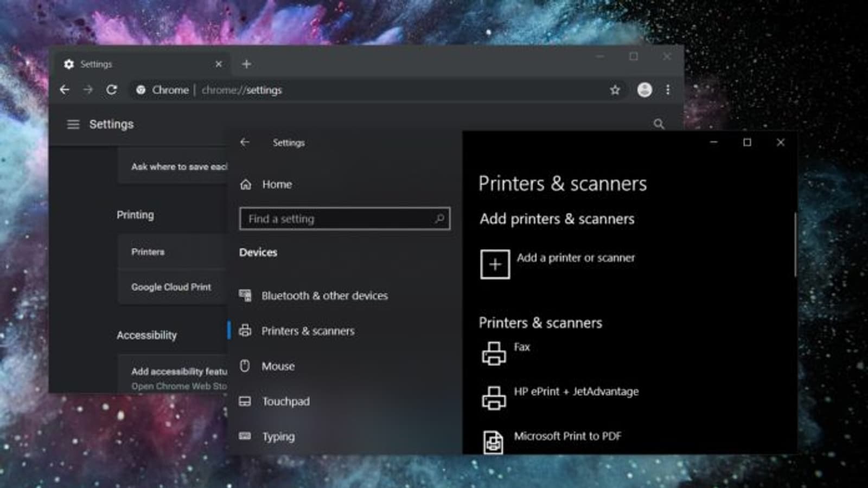Click the Microsoft Print to PDF icon

[x=493, y=442]
